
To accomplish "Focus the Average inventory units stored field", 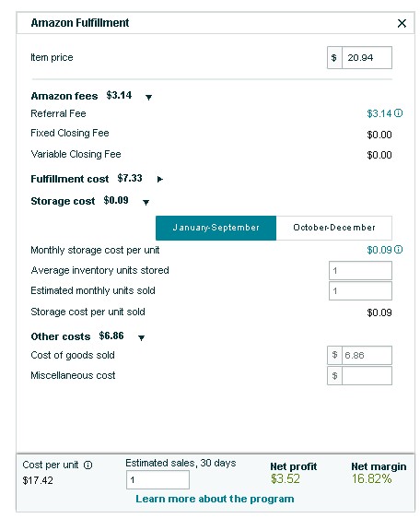I will [x=360, y=270].
